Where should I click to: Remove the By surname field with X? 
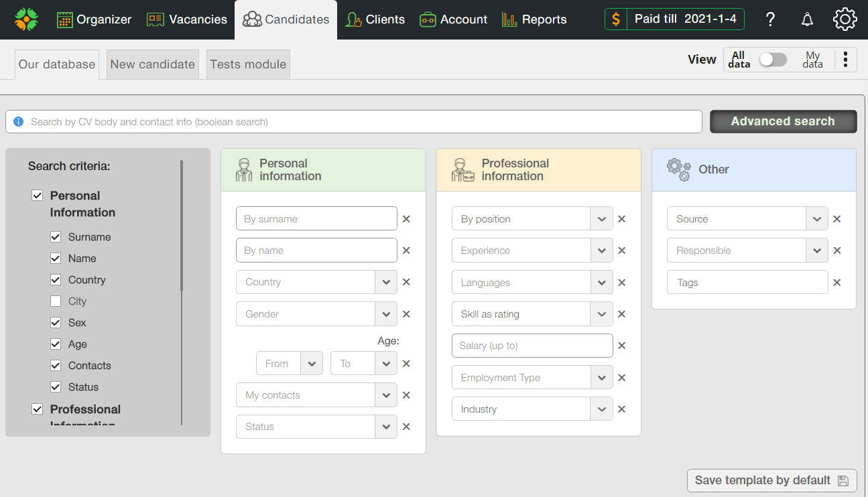coord(406,219)
